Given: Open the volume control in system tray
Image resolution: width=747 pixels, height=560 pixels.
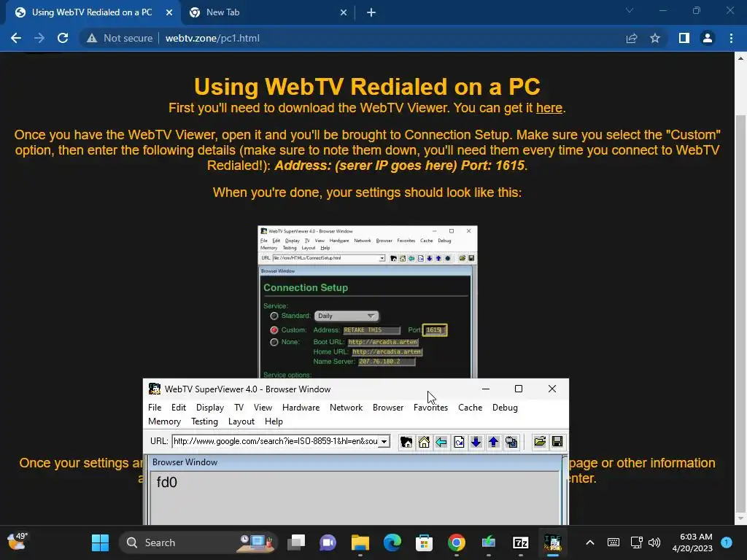Looking at the screenshot, I should [x=654, y=542].
